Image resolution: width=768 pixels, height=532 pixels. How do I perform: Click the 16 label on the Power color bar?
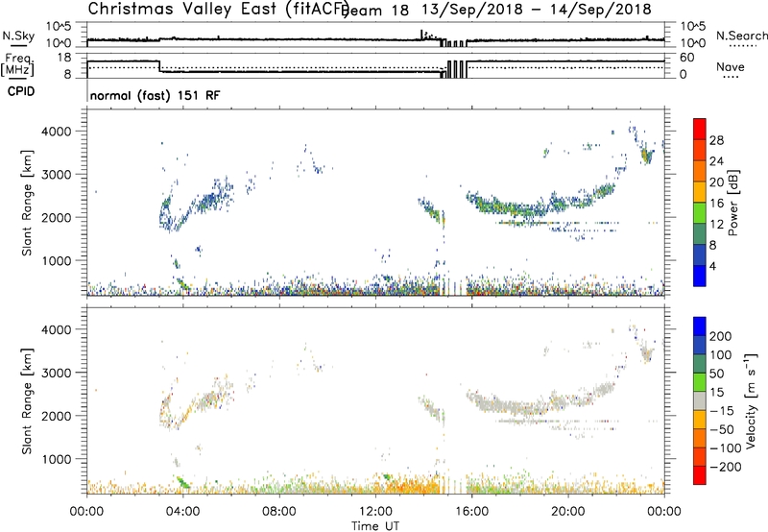716,204
